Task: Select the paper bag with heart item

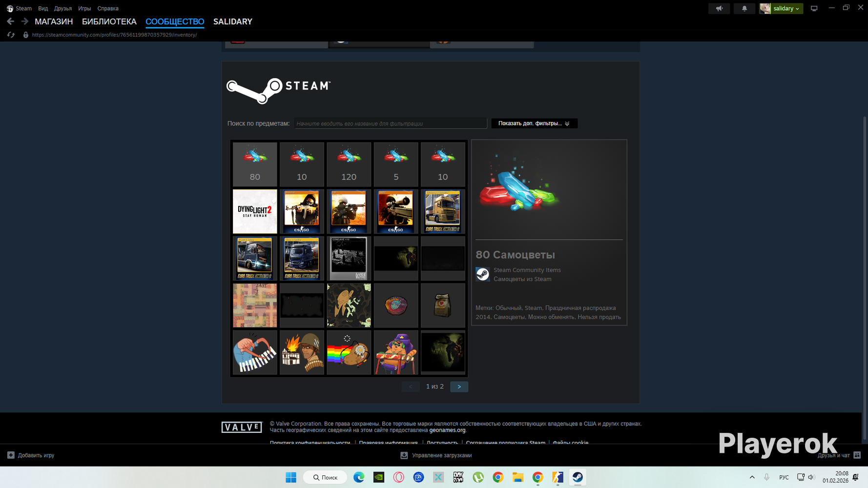Action: coord(443,305)
